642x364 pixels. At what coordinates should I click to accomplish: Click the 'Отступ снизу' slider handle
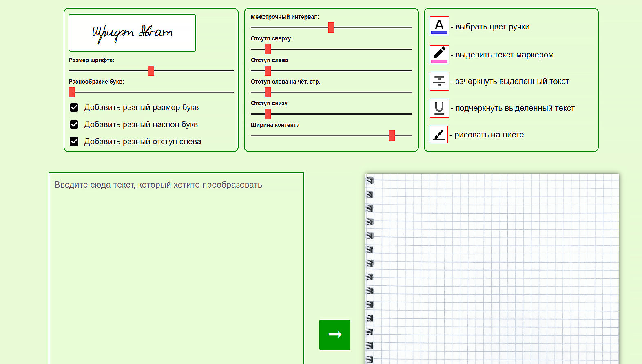point(268,114)
